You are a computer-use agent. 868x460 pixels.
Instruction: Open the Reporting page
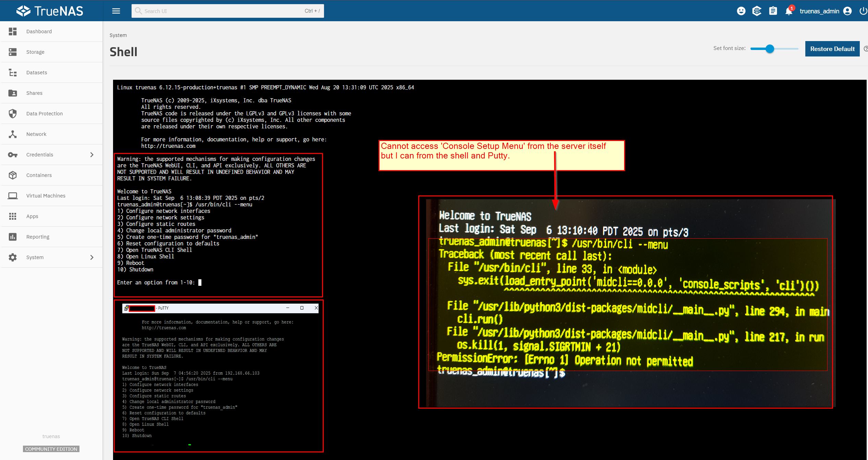click(x=51, y=237)
